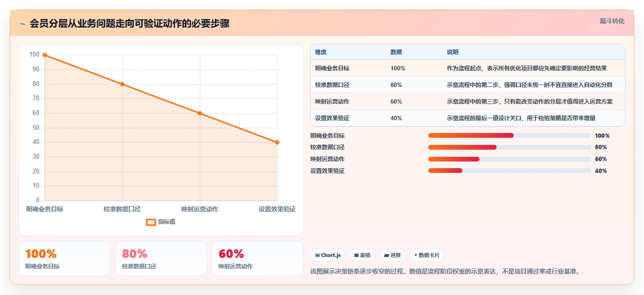Click the 40% label beside progress bars
644x295 pixels.
click(x=601, y=171)
